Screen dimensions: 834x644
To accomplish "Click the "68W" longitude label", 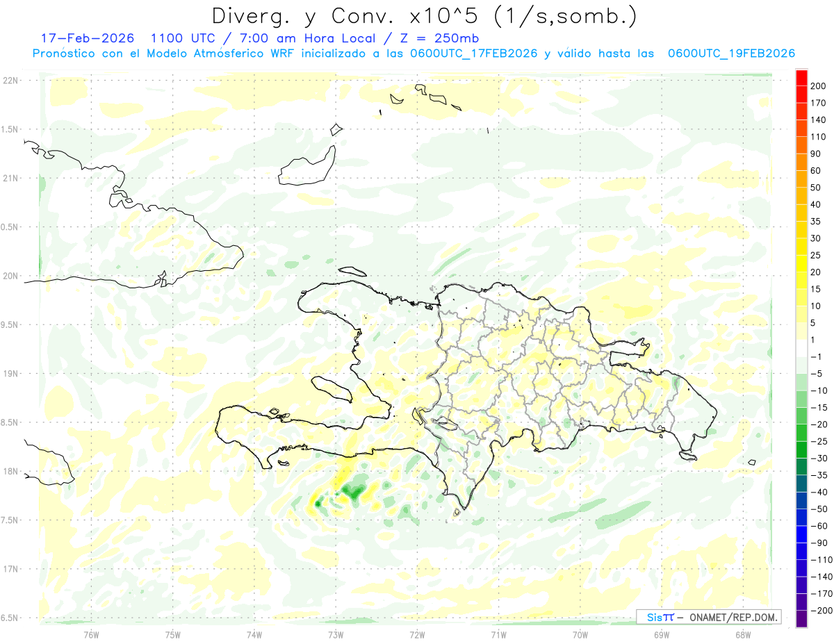I will [743, 634].
